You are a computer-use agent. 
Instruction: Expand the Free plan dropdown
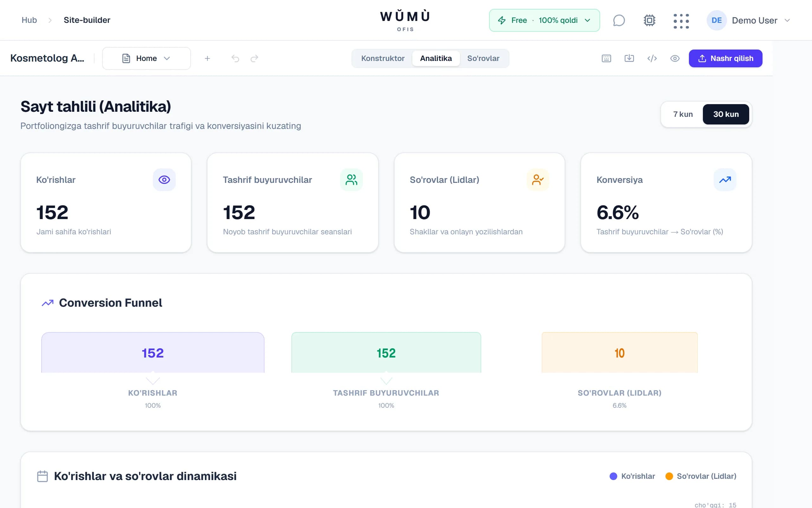click(544, 20)
